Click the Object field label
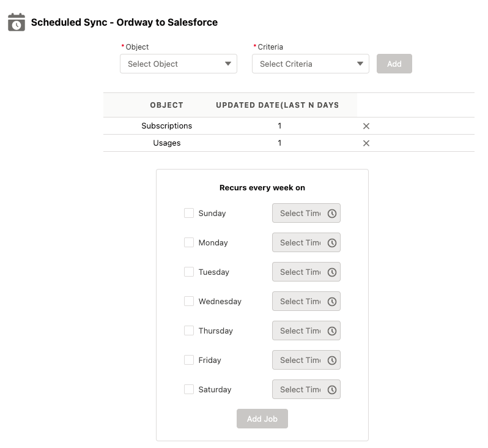The width and height of the screenshot is (488, 448). pos(137,47)
